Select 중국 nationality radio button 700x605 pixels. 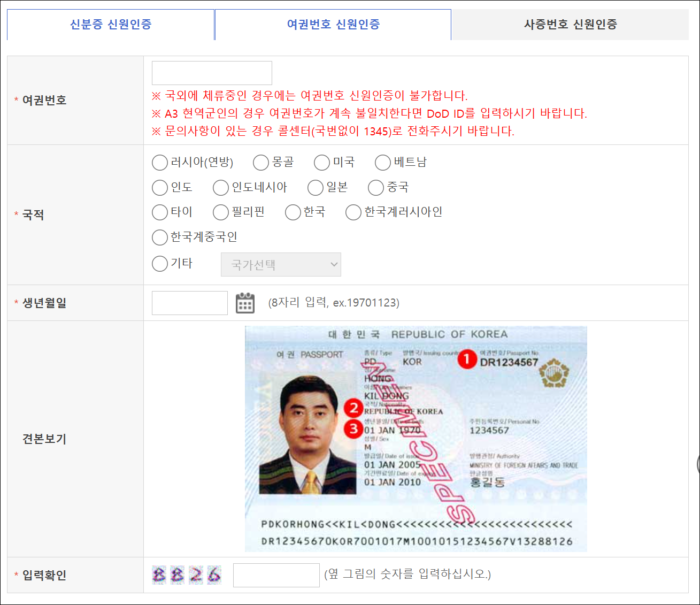coord(376,188)
